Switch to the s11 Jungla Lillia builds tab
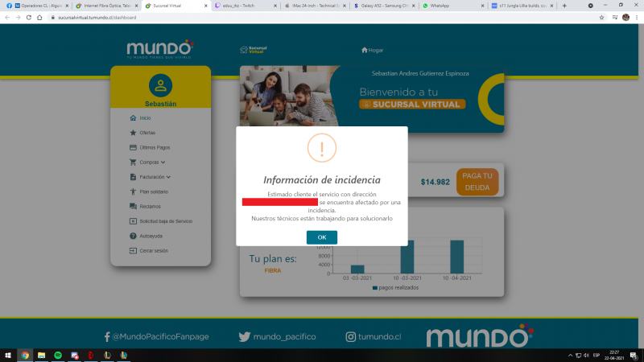 pos(522,6)
